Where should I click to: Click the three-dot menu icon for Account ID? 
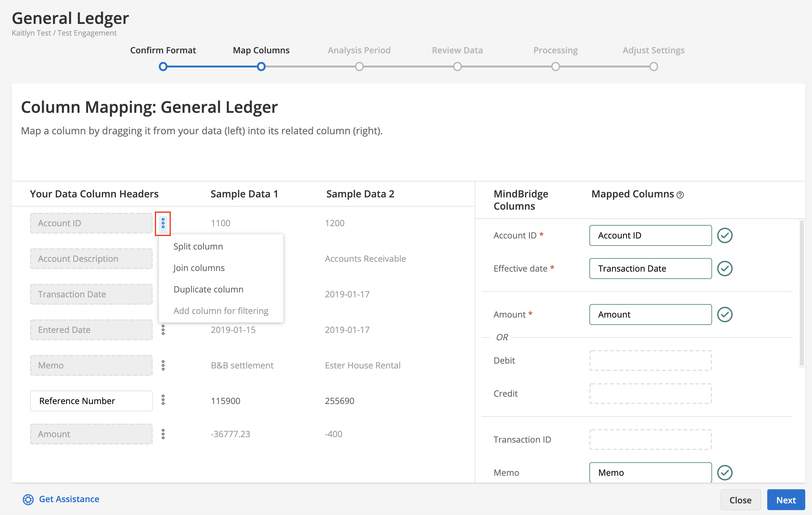163,223
